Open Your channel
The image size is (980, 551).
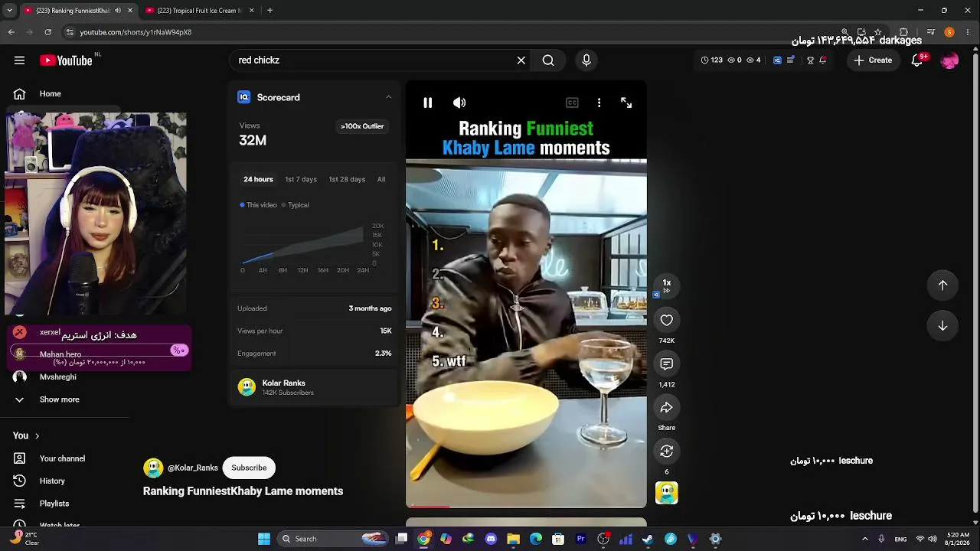click(61, 458)
